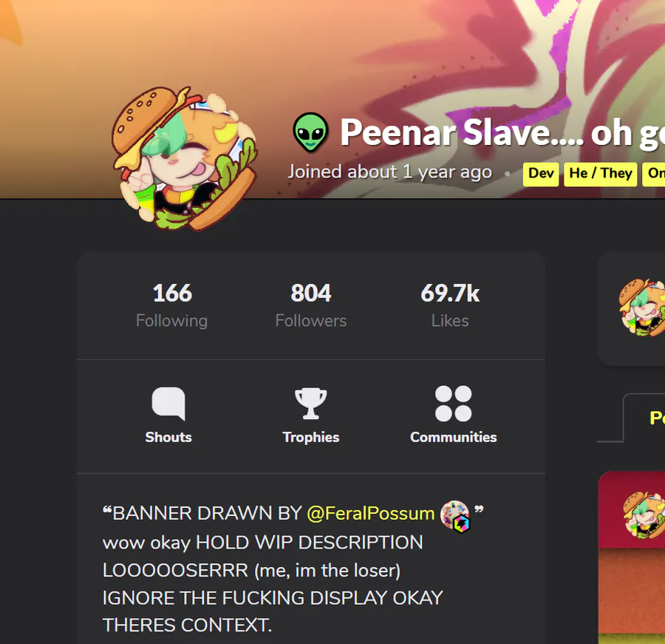The height and width of the screenshot is (644, 665).
Task: Click the large burger profile avatar
Action: coord(185,158)
